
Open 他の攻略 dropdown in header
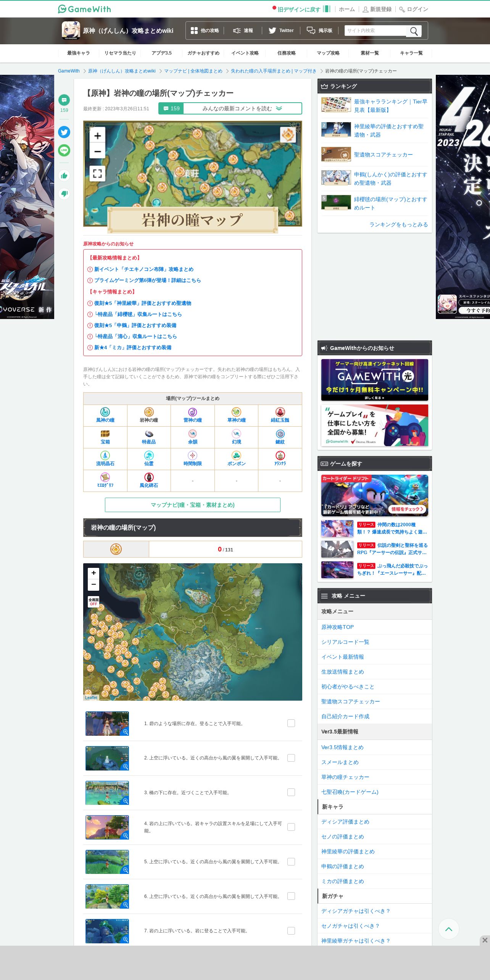pyautogui.click(x=205, y=31)
